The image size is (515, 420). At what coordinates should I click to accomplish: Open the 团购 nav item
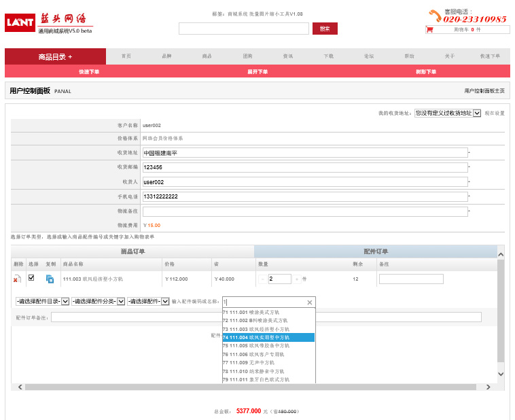[x=247, y=56]
